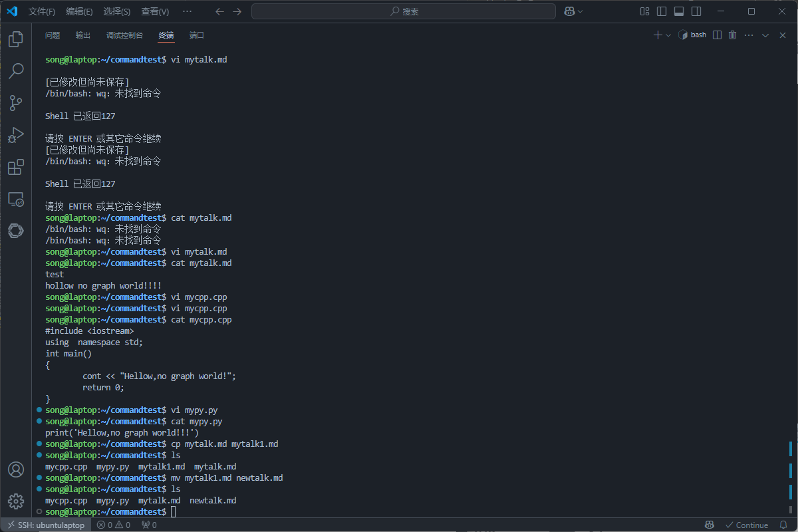
Task: Open the 文件(F) menu
Action: coord(42,11)
